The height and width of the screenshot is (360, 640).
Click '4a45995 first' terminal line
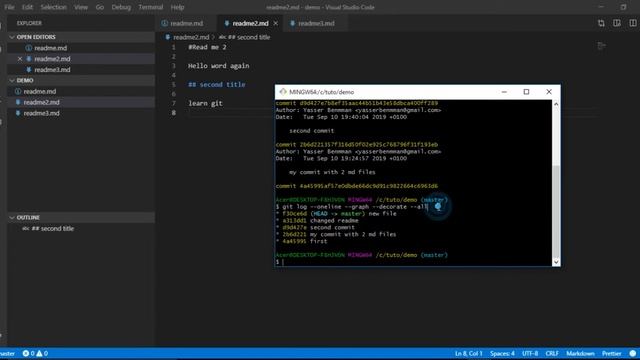point(302,241)
